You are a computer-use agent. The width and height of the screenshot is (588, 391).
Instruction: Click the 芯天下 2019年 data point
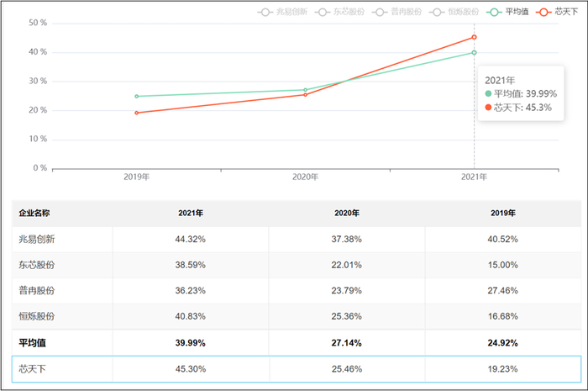tap(136, 113)
